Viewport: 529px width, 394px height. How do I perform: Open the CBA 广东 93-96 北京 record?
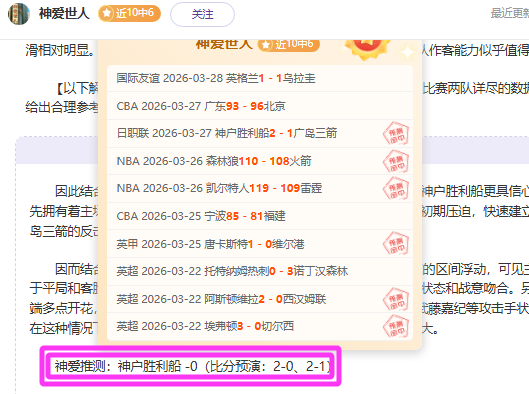click(x=260, y=106)
